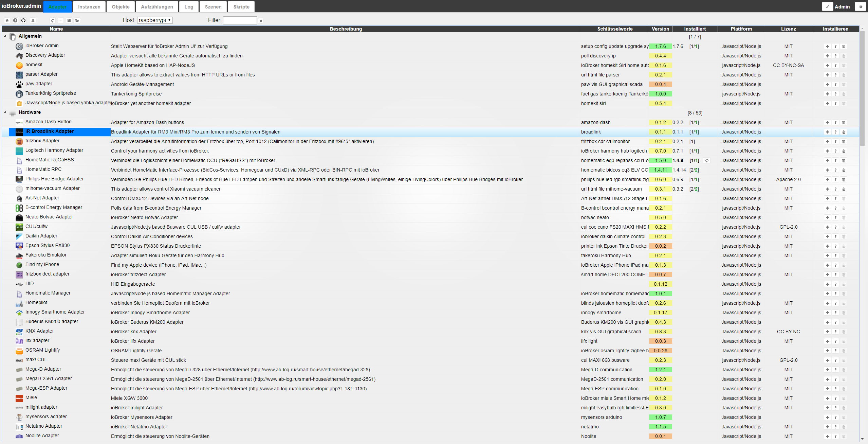Open help for the Discovery Adapter
868x444 pixels.
pyautogui.click(x=835, y=56)
